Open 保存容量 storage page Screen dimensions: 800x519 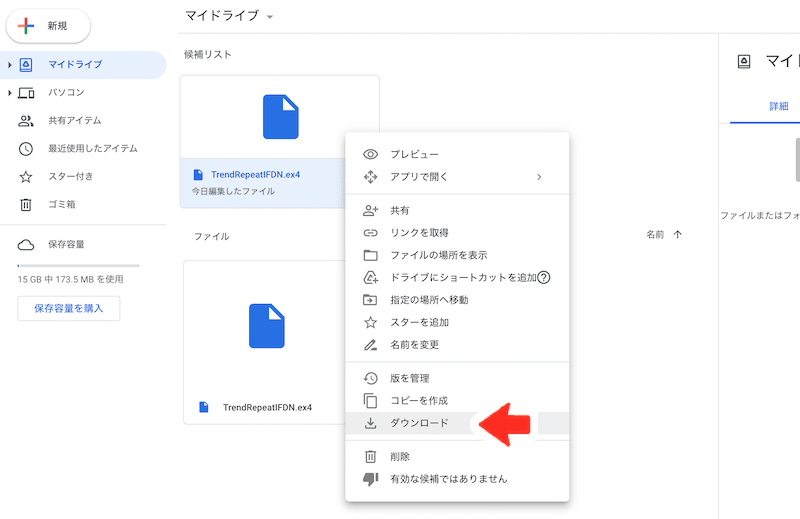(x=66, y=244)
